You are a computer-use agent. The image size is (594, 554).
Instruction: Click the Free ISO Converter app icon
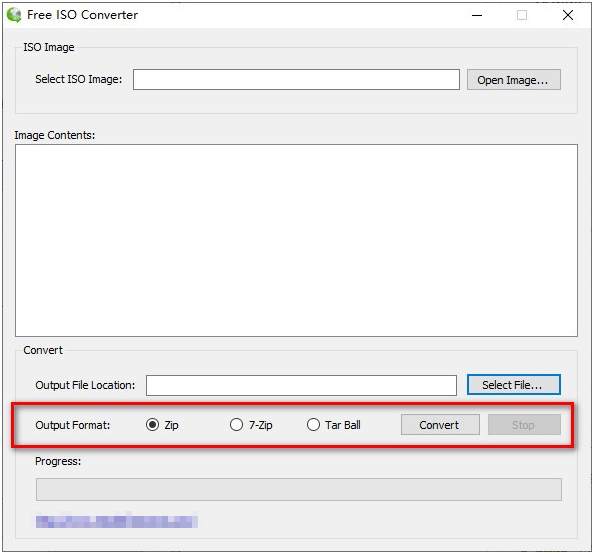14,15
